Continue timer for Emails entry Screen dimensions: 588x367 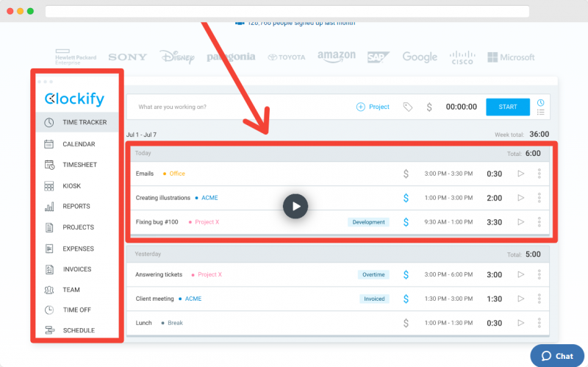coord(521,174)
